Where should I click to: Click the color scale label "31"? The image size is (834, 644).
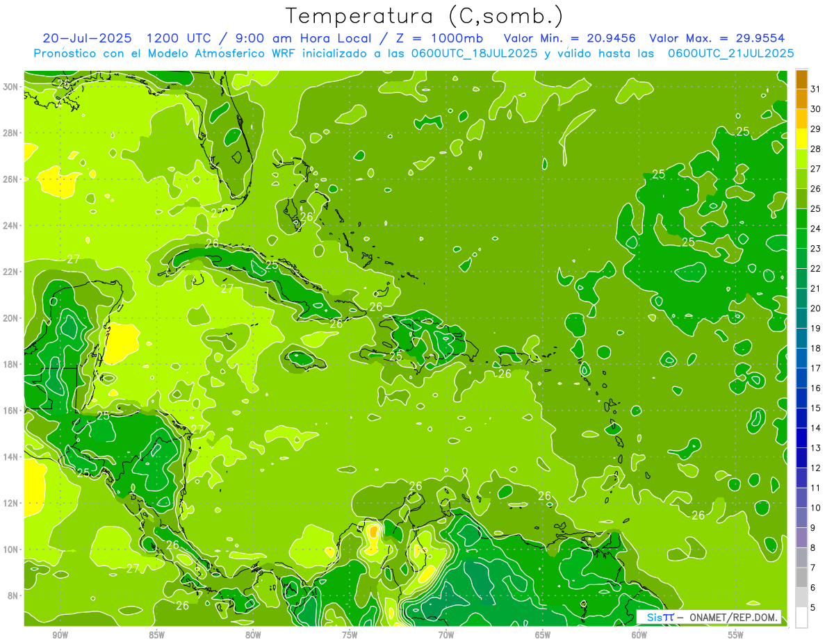(816, 89)
